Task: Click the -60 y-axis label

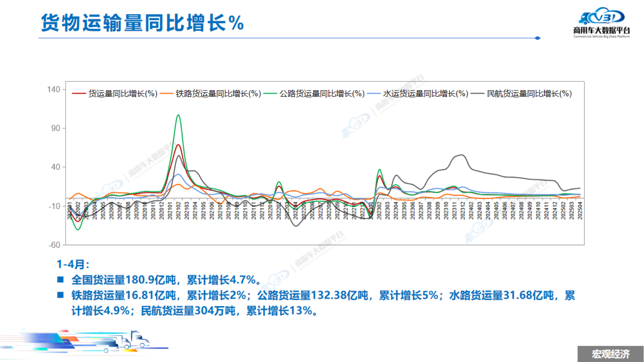Action: tap(54, 245)
